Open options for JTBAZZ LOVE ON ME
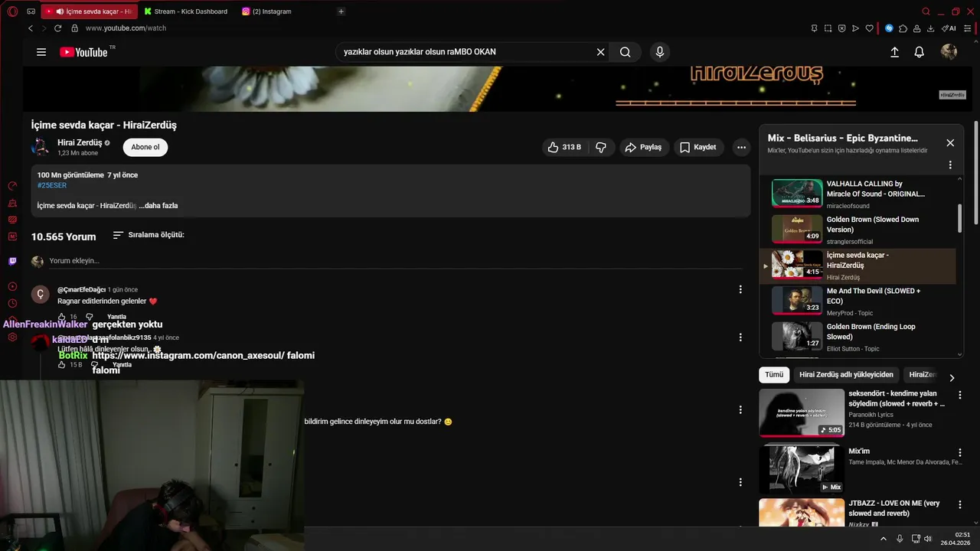The width and height of the screenshot is (980, 551). point(960,505)
